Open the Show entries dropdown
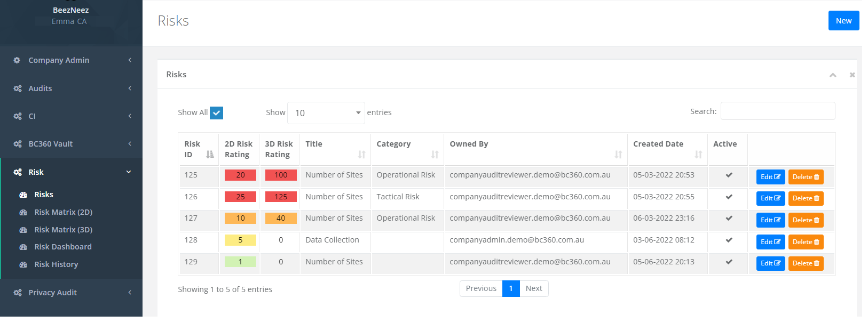This screenshot has height=323, width=868. click(x=326, y=113)
